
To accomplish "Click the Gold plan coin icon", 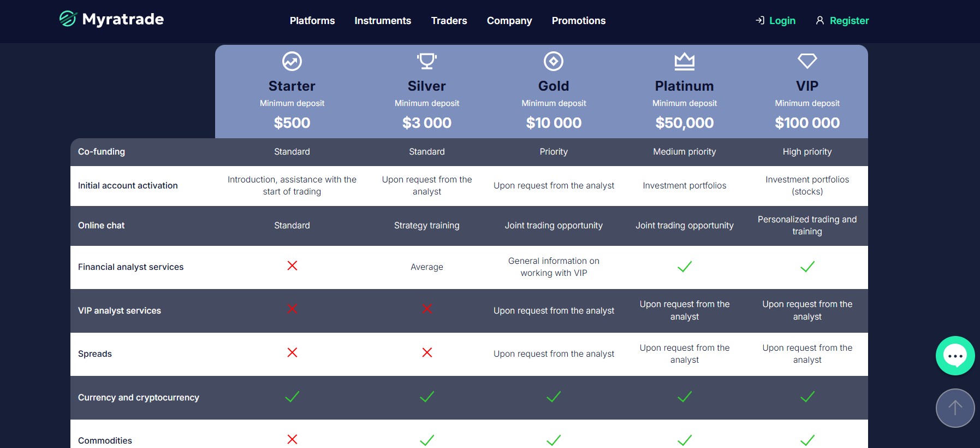I will (554, 61).
